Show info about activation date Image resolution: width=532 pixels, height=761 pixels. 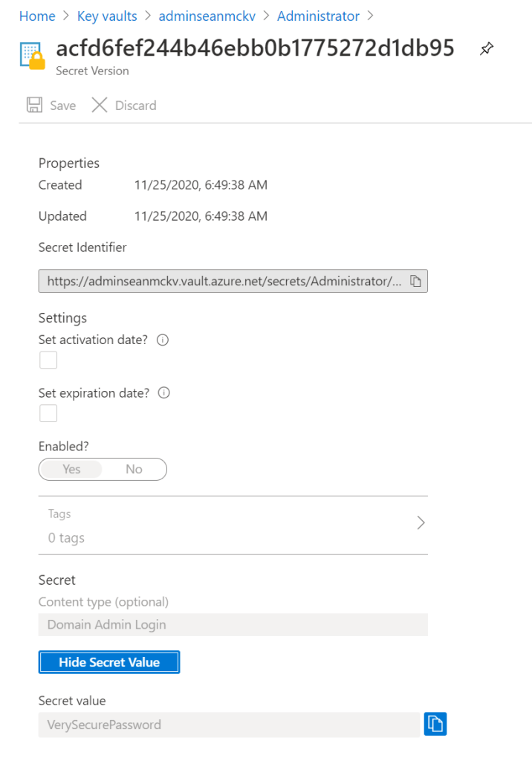163,340
